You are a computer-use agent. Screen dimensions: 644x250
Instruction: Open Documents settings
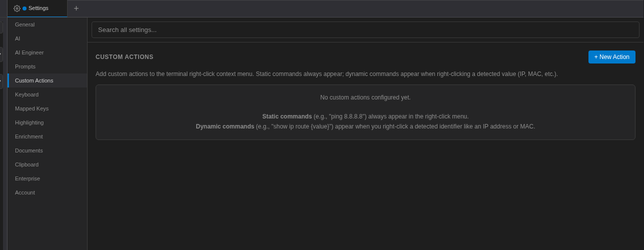(x=48, y=150)
